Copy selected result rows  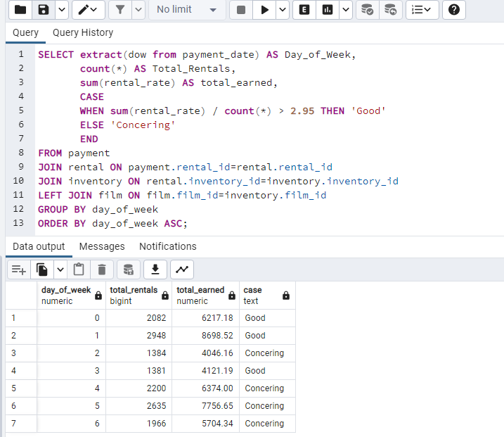pyautogui.click(x=42, y=270)
